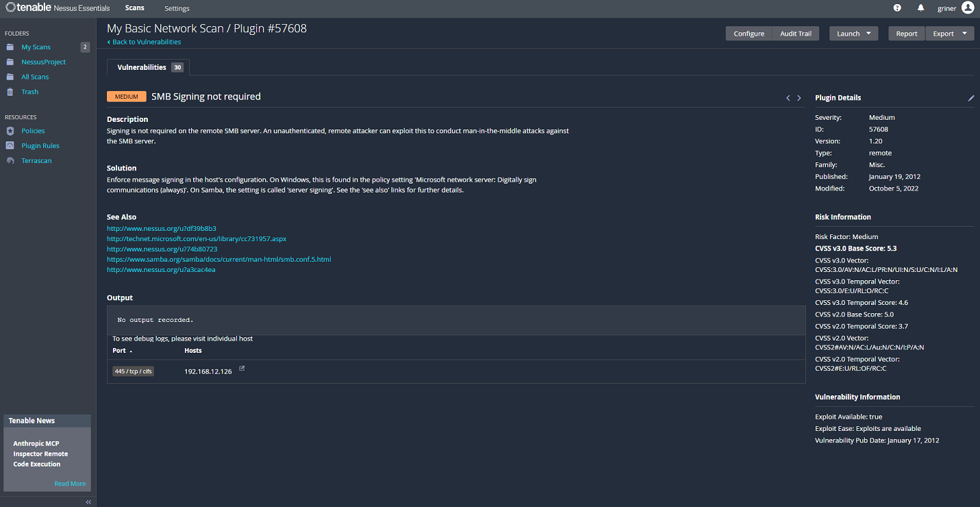The image size is (980, 507).
Task: Click Read More in Tenable News
Action: 70,484
